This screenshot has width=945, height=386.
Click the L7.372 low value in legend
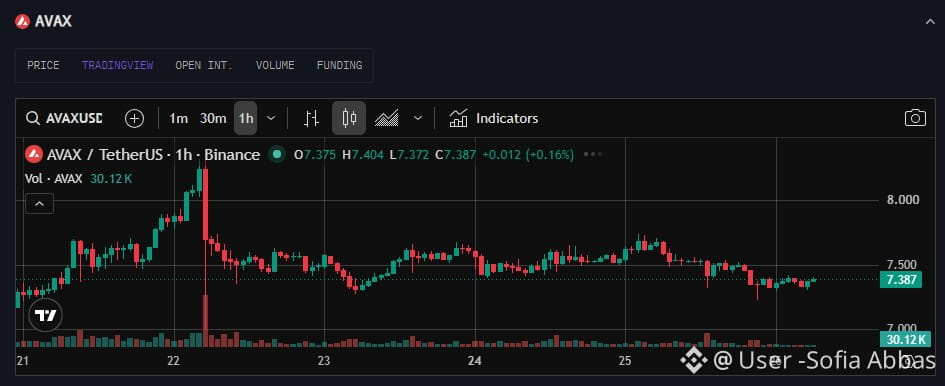[409, 155]
